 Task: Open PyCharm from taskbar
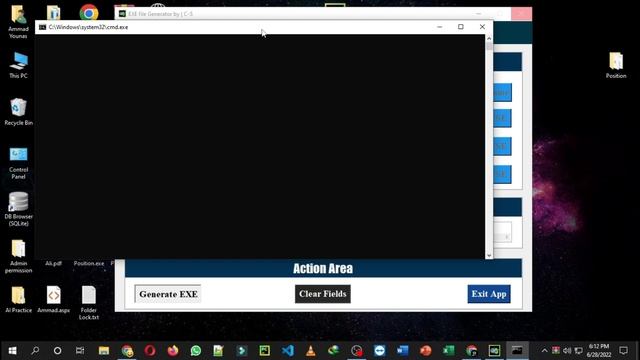click(x=264, y=351)
